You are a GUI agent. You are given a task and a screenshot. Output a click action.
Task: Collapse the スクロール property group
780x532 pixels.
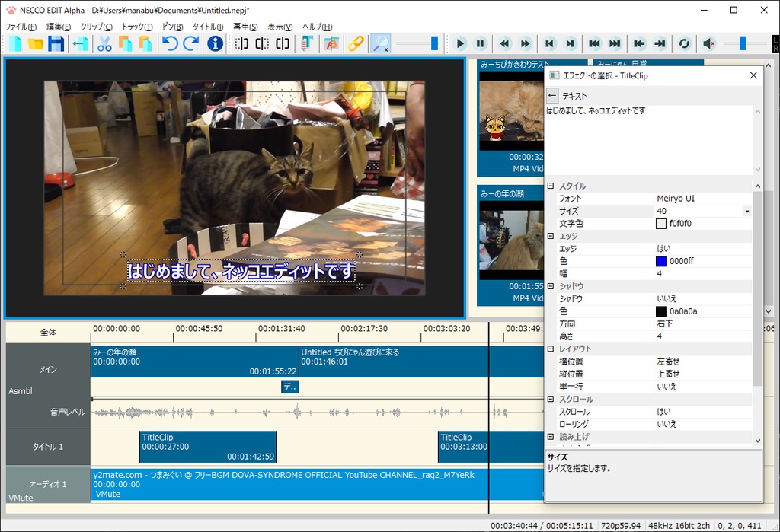(x=551, y=400)
